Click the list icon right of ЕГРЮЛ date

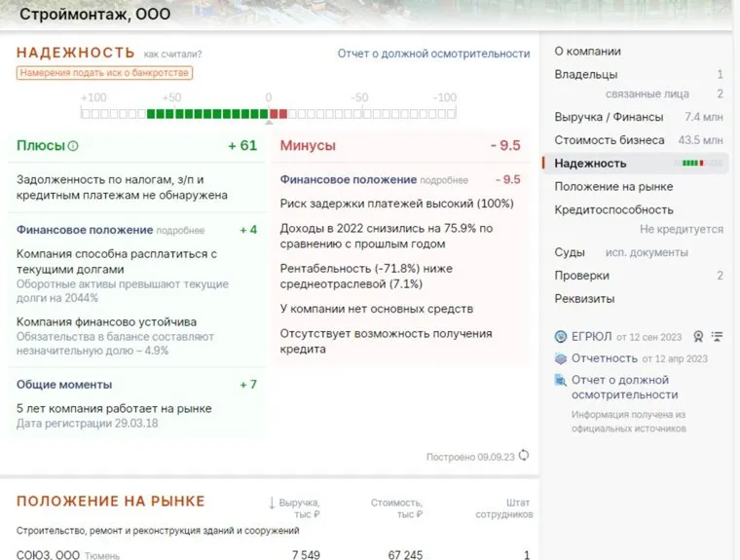(718, 337)
